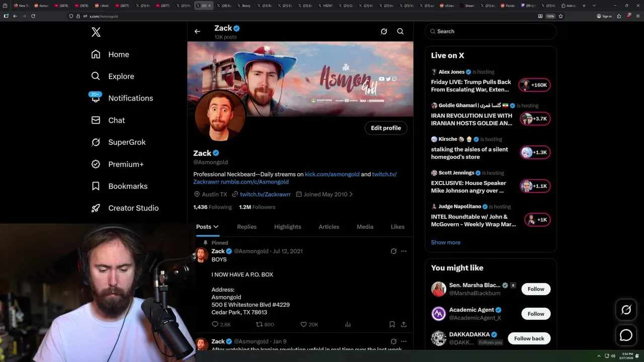Join Alex Jones live with +160K
This screenshot has width=644, height=362.
coord(534,85)
